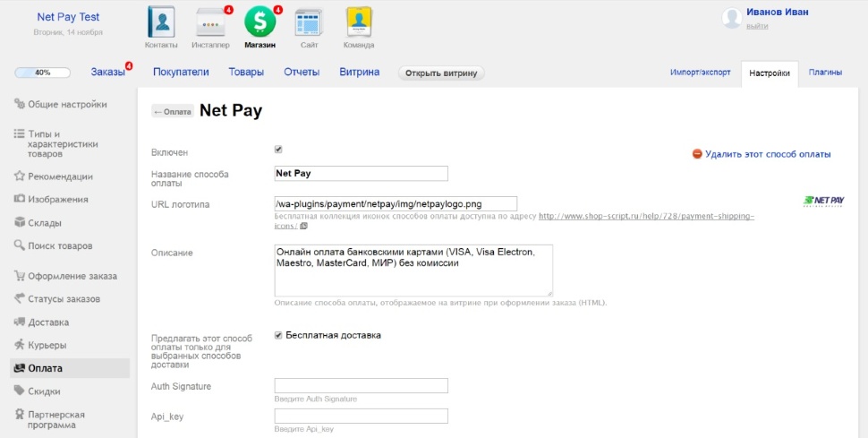The image size is (868, 438).
Task: Click the Auth Signature input field
Action: pyautogui.click(x=361, y=386)
